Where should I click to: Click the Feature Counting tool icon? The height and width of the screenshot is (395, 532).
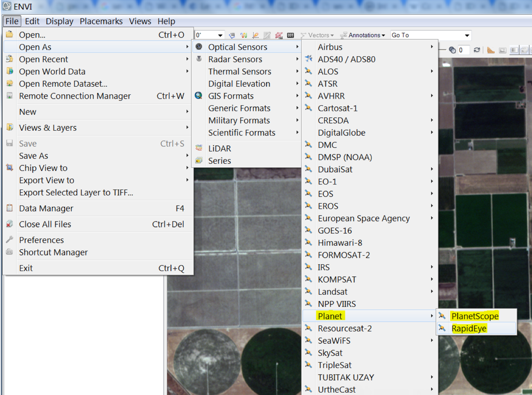point(290,35)
